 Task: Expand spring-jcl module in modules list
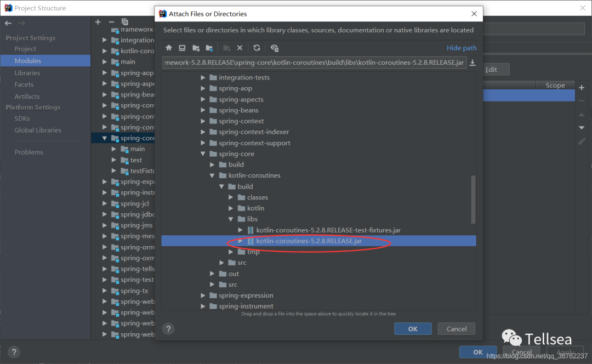coord(105,203)
